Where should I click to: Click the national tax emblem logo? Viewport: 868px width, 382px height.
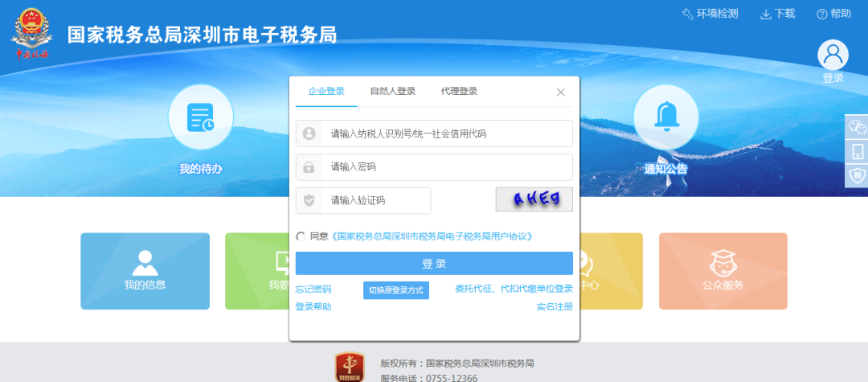(x=31, y=34)
